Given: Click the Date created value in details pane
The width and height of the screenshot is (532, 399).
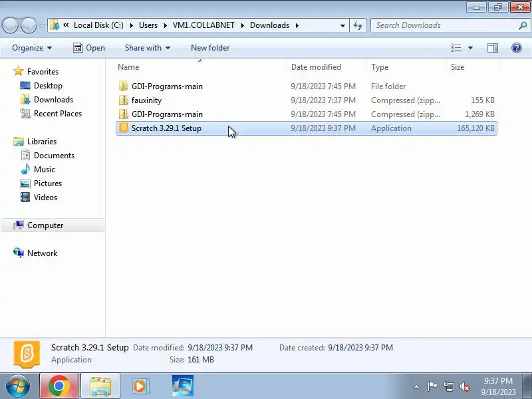Looking at the screenshot, I should tap(360, 347).
